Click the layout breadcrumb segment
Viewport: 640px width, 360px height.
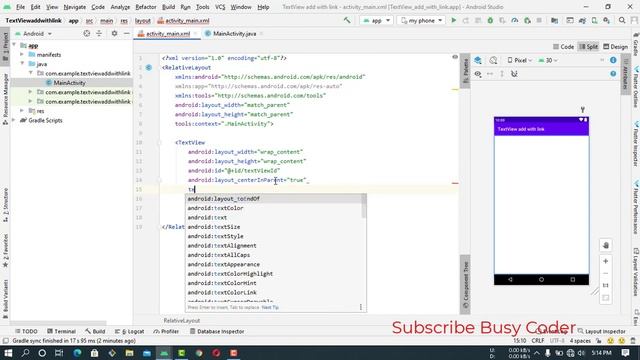coord(142,20)
